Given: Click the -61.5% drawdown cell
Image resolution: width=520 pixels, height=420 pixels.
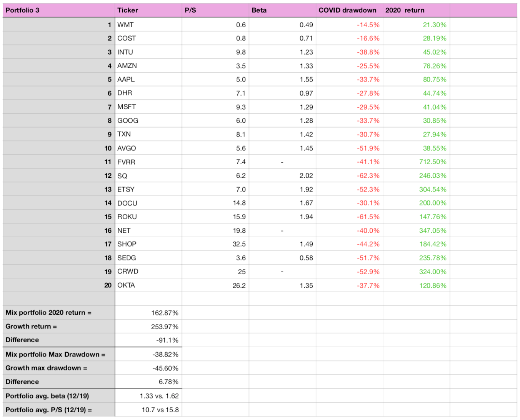Looking at the screenshot, I should click(x=349, y=217).
